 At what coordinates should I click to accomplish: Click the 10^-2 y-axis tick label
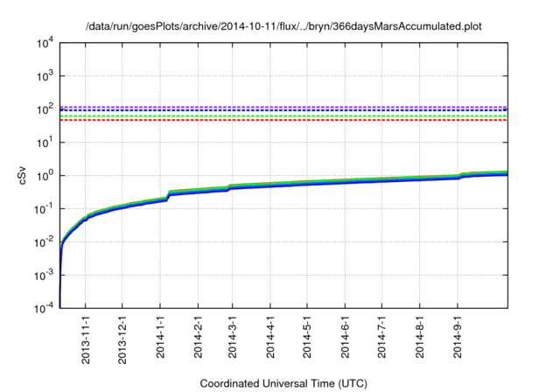pyautogui.click(x=44, y=242)
